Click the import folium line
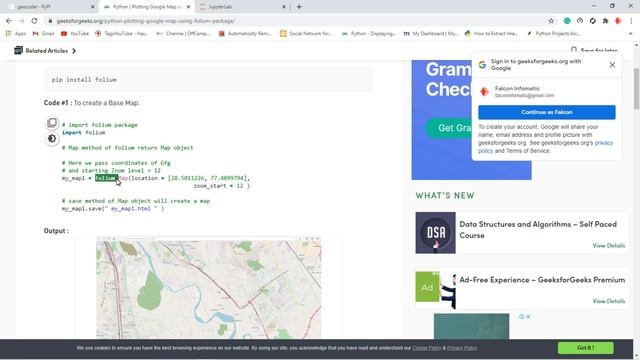640x360 pixels. tap(84, 133)
